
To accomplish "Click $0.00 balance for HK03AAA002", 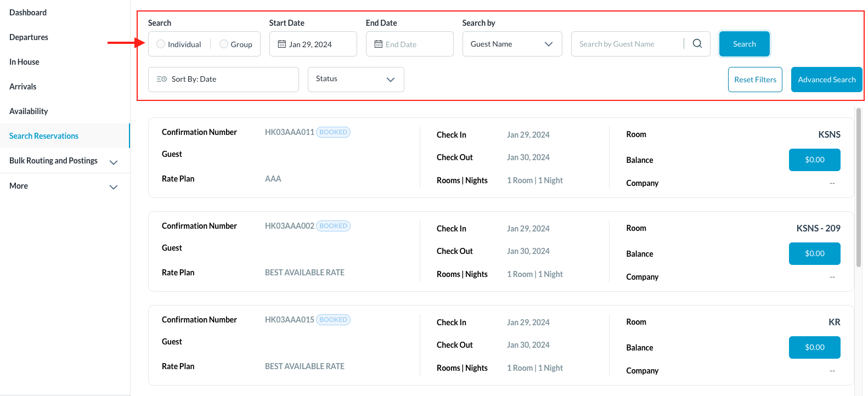I will [x=815, y=253].
